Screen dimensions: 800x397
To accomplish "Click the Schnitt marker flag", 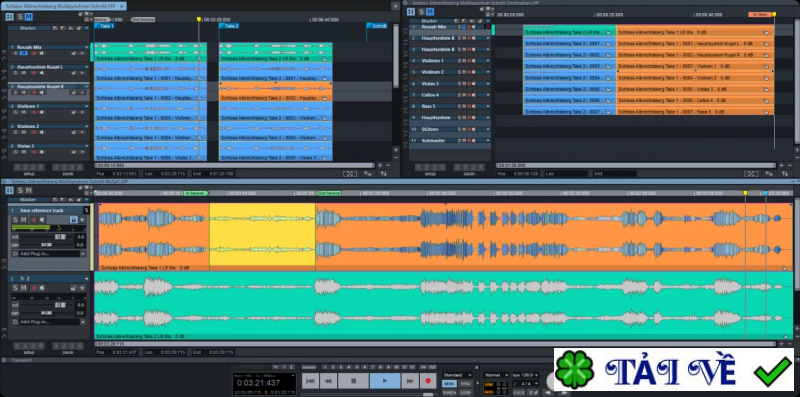I will (377, 26).
